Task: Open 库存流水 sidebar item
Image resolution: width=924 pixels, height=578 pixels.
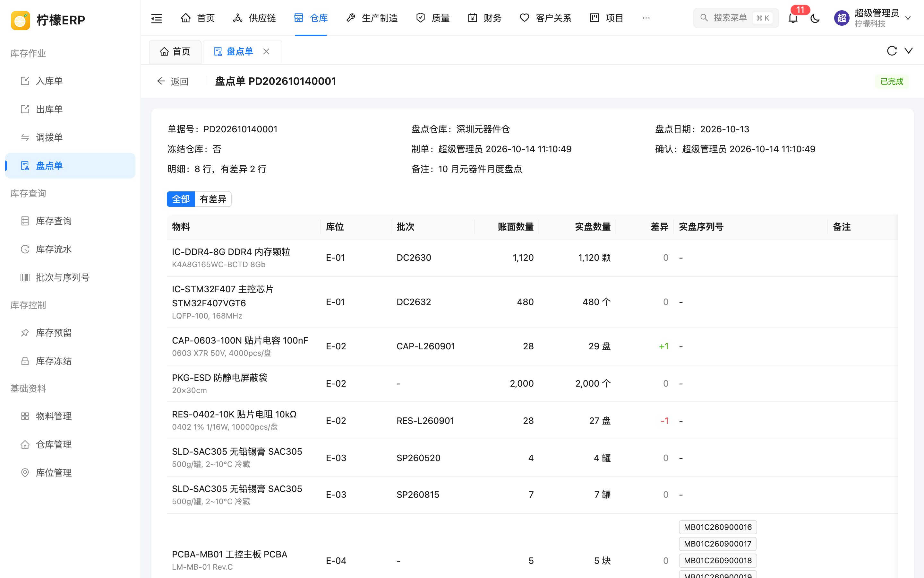Action: [70, 249]
